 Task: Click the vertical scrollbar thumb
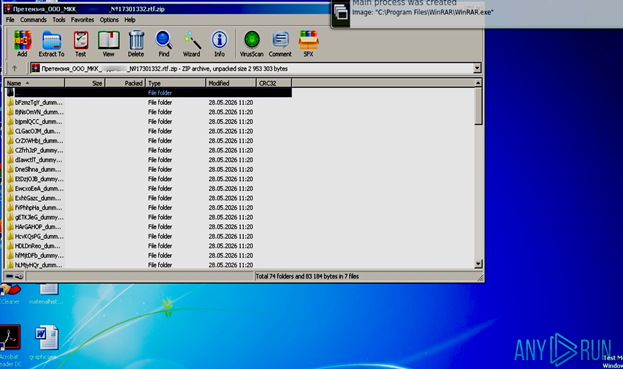pos(478,106)
